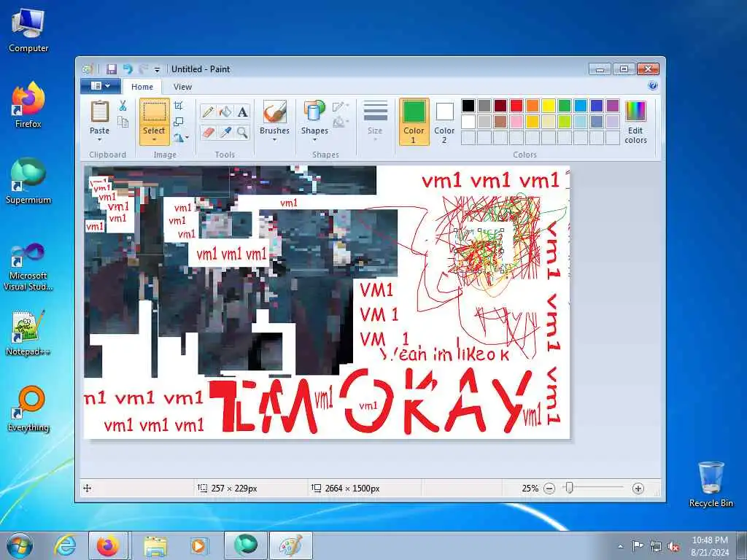Pick the red color swatch

(516, 106)
